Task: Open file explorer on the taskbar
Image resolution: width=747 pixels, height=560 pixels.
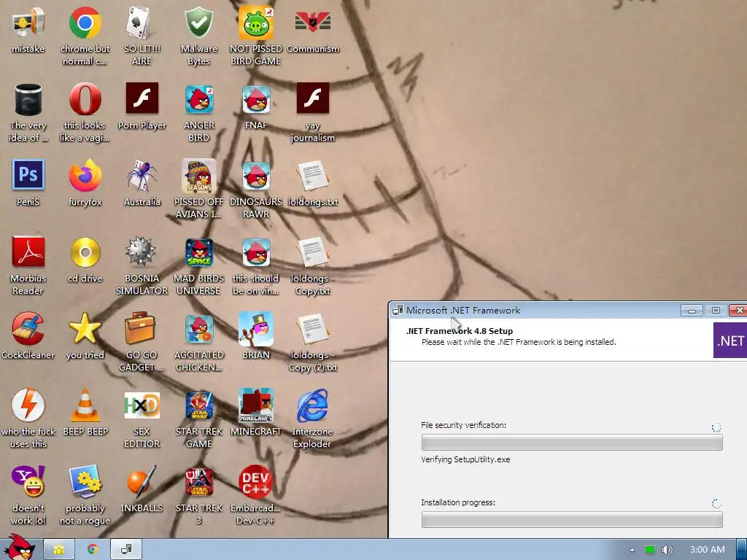Action: coord(59,550)
